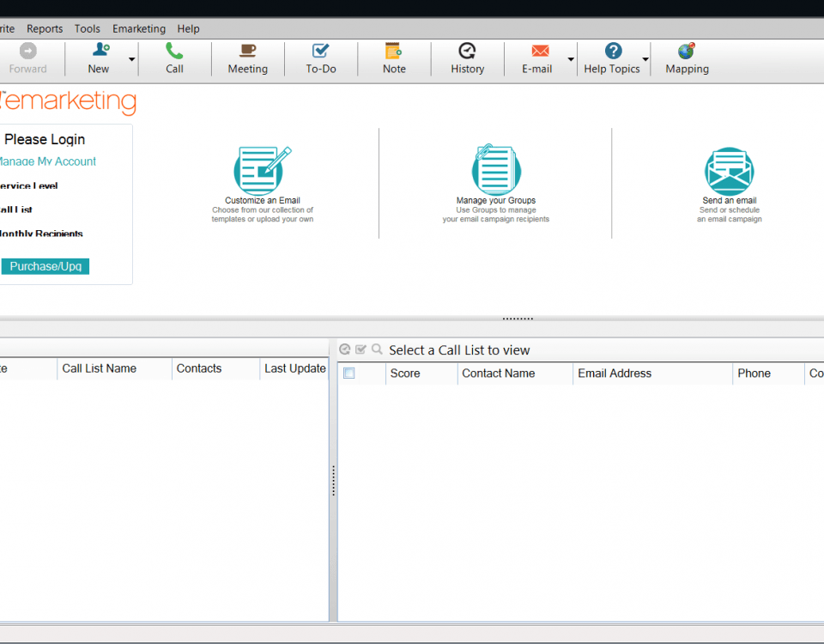The width and height of the screenshot is (824, 644).
Task: Click the search magnifier icon in call list
Action: [x=378, y=349]
